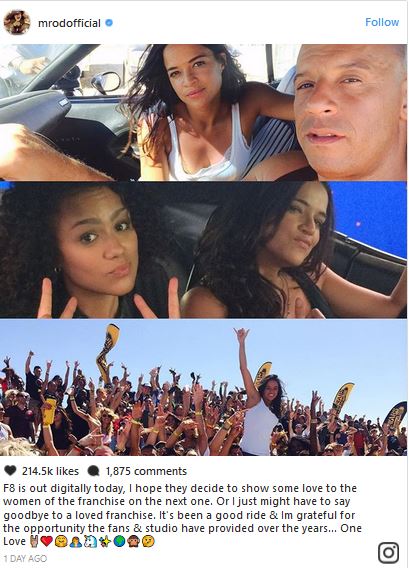Click the red heart emoji in caption

click(46, 542)
